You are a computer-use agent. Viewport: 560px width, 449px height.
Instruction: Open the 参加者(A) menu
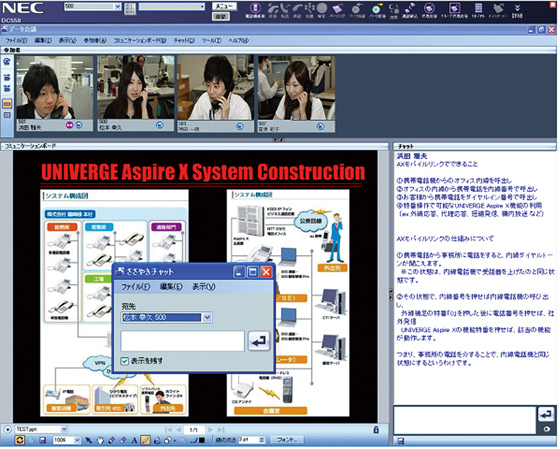pos(95,40)
